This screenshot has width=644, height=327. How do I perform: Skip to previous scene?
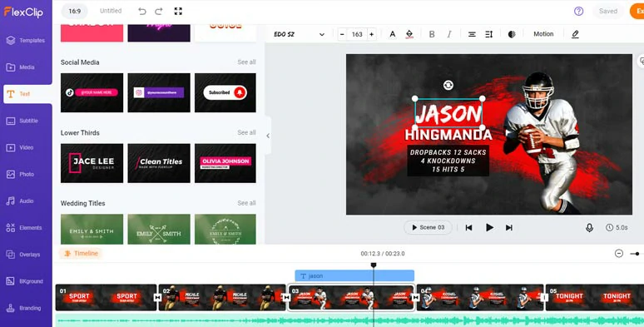468,228
